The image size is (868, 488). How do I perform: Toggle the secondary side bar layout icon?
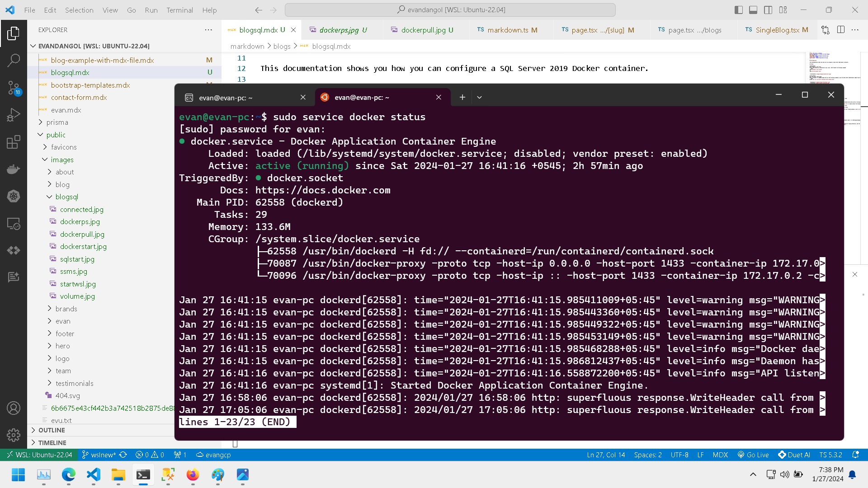tap(768, 10)
